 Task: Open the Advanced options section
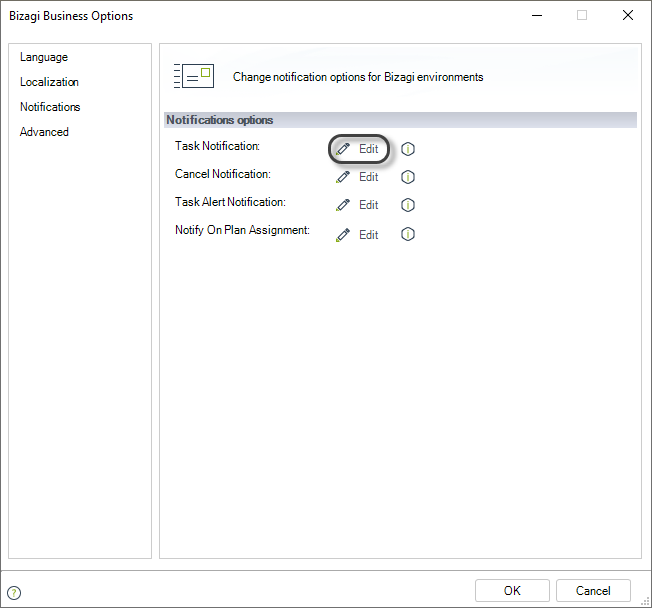pyautogui.click(x=44, y=132)
